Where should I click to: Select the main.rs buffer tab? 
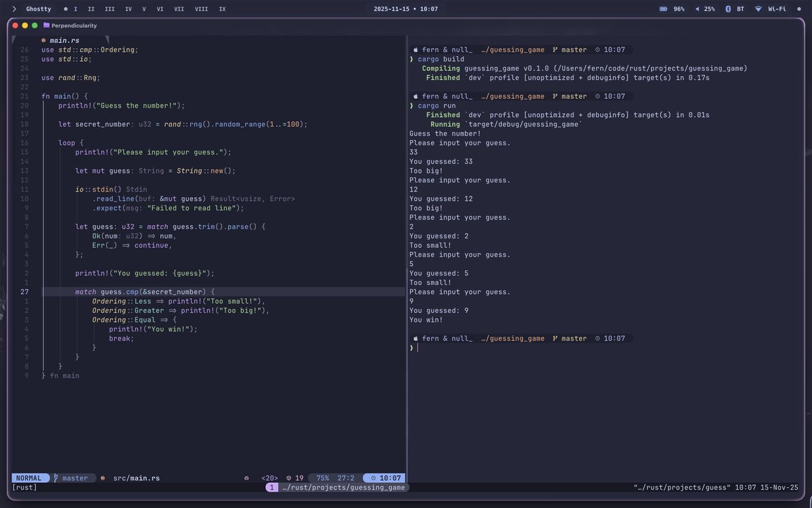[x=60, y=41]
